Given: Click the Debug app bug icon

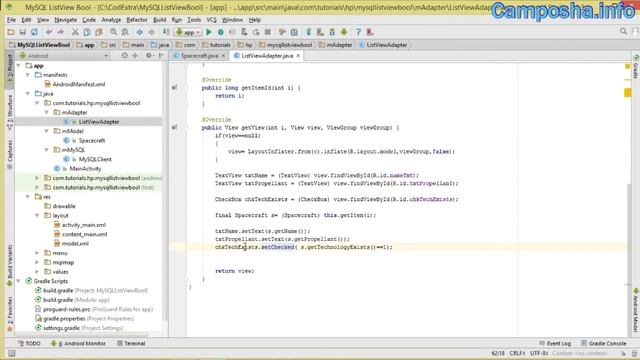Looking at the screenshot, I should click(x=221, y=32).
